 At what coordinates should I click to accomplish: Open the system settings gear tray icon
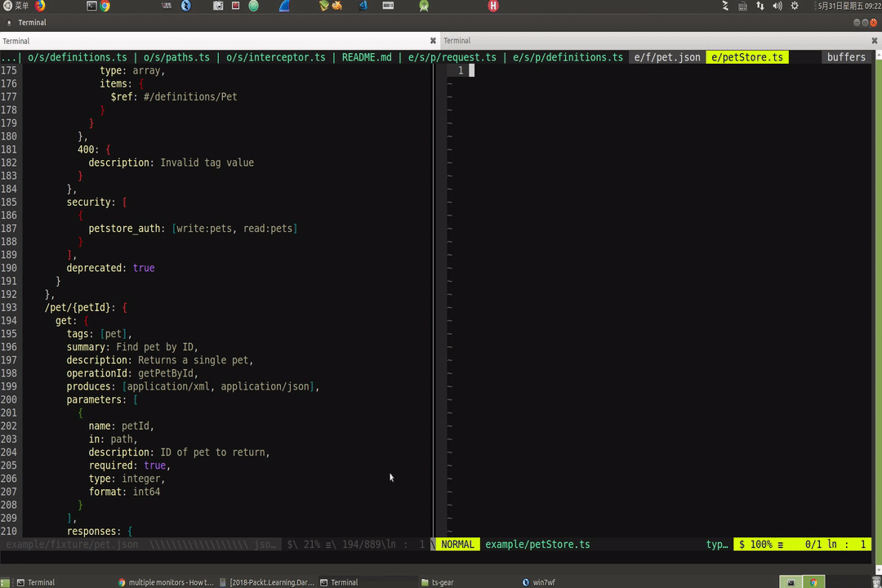[x=795, y=6]
